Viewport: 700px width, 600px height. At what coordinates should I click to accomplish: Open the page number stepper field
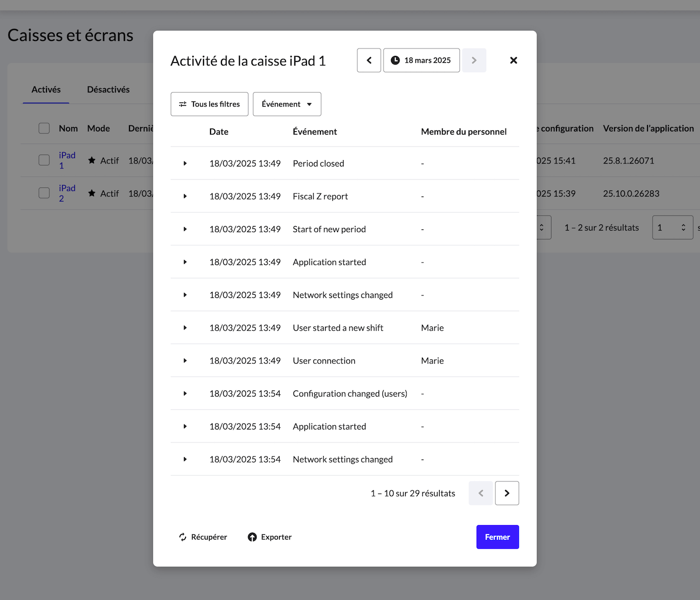click(x=672, y=227)
